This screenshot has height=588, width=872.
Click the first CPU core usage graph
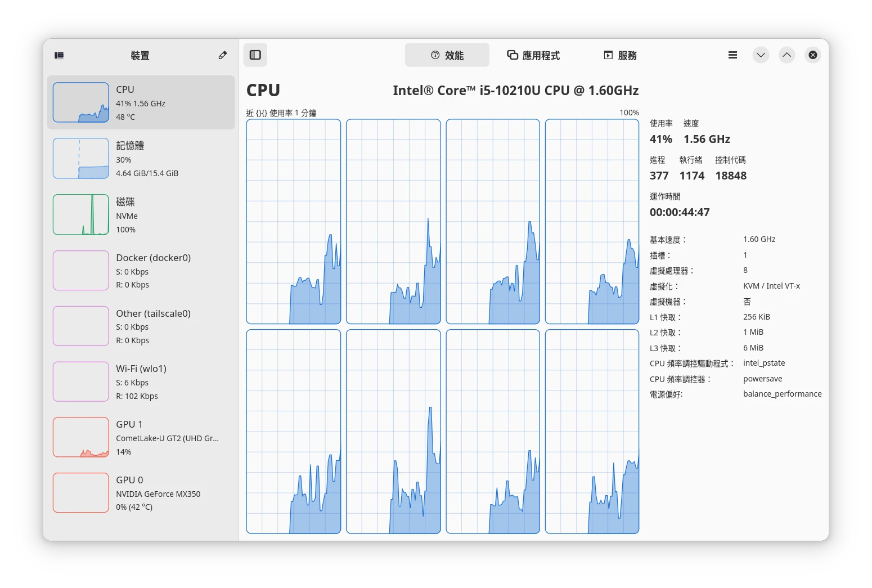(294, 222)
